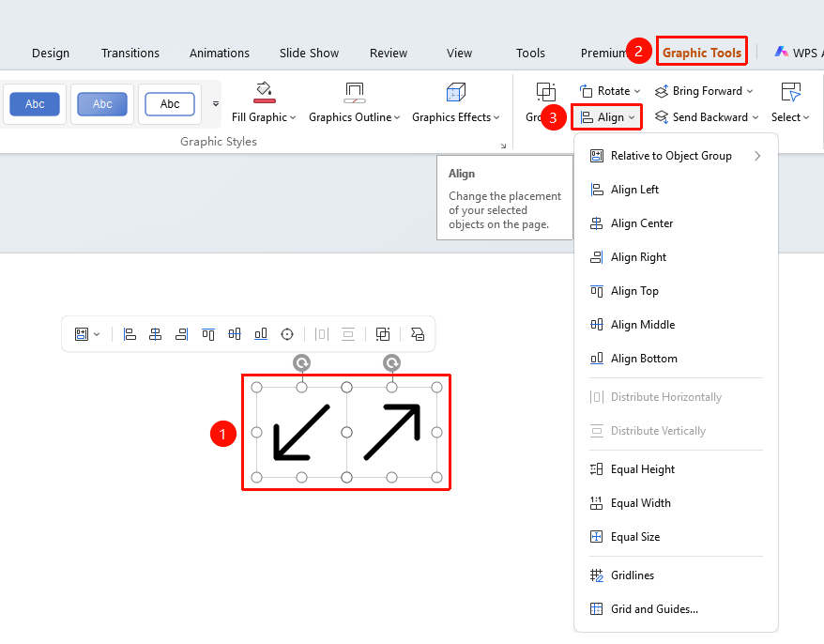Open the Graphic Styles dialog launcher arrow
The image size is (824, 644).
point(503,146)
